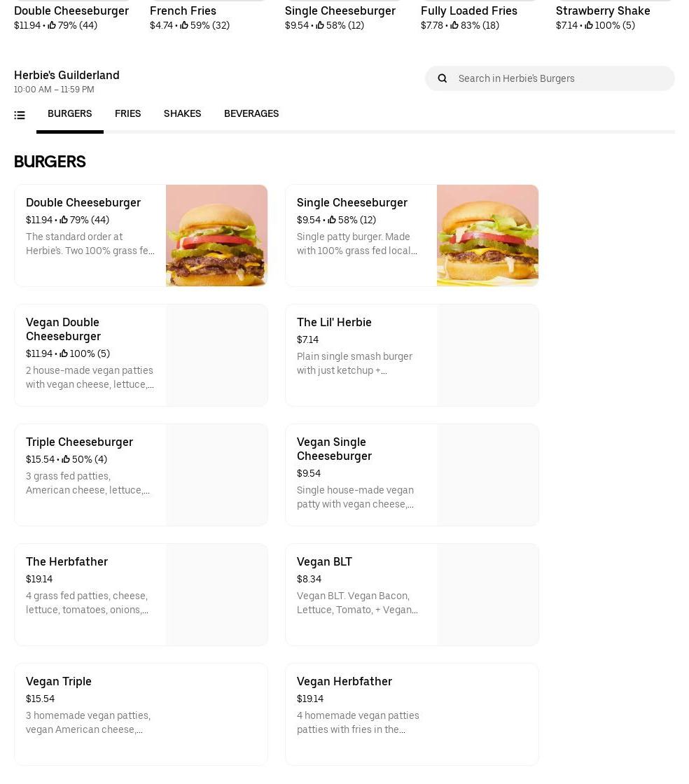Open the menu categories list icon
The height and width of the screenshot is (784, 689).
pyautogui.click(x=20, y=115)
